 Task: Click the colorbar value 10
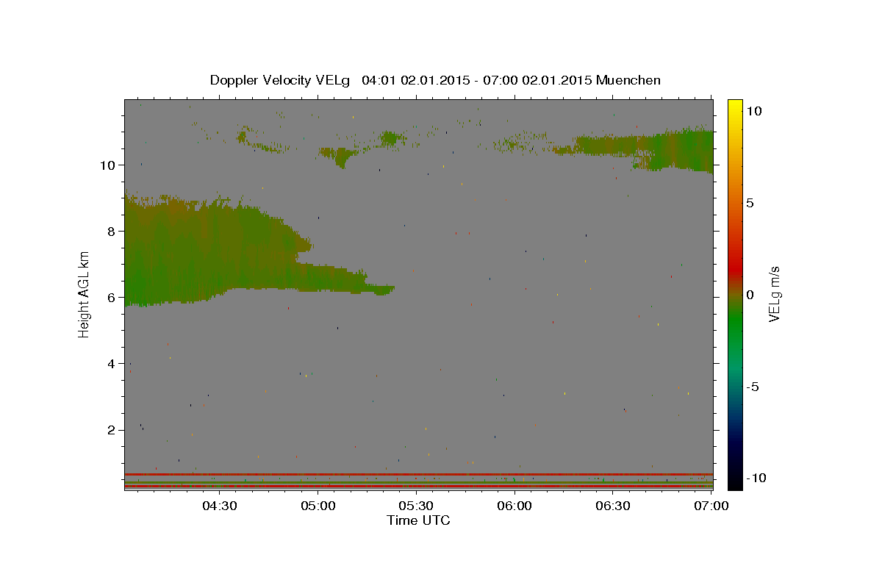[753, 111]
